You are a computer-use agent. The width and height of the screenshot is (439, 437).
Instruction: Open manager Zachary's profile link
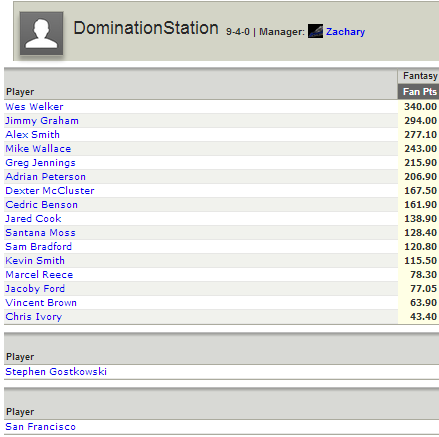coord(345,32)
